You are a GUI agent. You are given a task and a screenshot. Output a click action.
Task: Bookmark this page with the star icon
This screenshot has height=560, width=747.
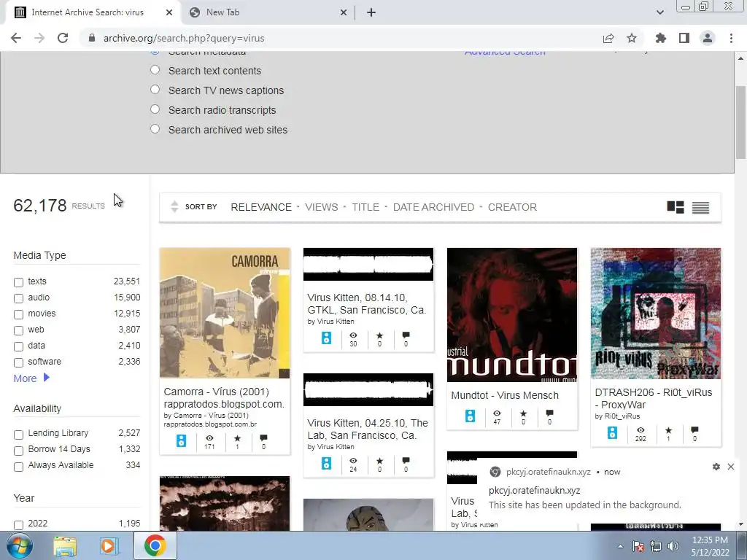coord(632,38)
